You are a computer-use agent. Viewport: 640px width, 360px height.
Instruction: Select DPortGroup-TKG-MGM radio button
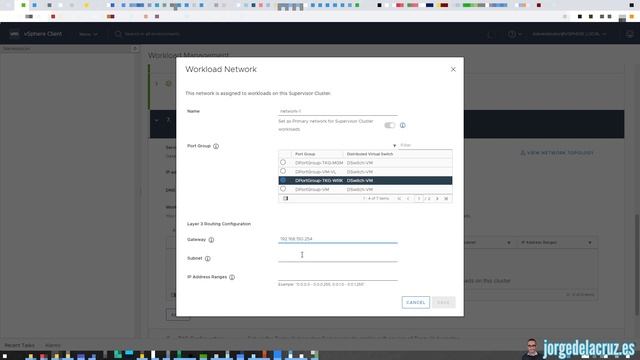click(283, 162)
